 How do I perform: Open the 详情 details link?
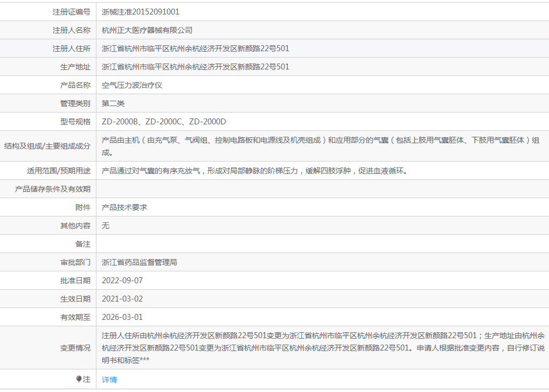pyautogui.click(x=109, y=380)
